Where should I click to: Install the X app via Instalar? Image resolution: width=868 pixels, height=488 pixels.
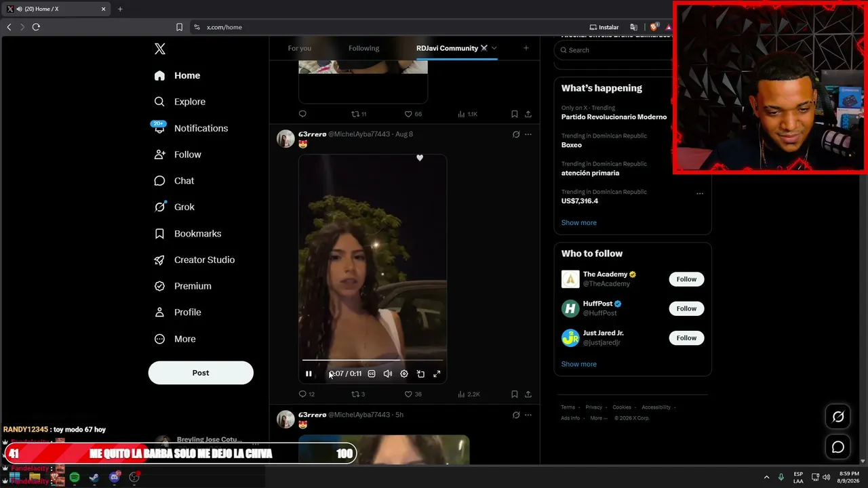(x=604, y=27)
